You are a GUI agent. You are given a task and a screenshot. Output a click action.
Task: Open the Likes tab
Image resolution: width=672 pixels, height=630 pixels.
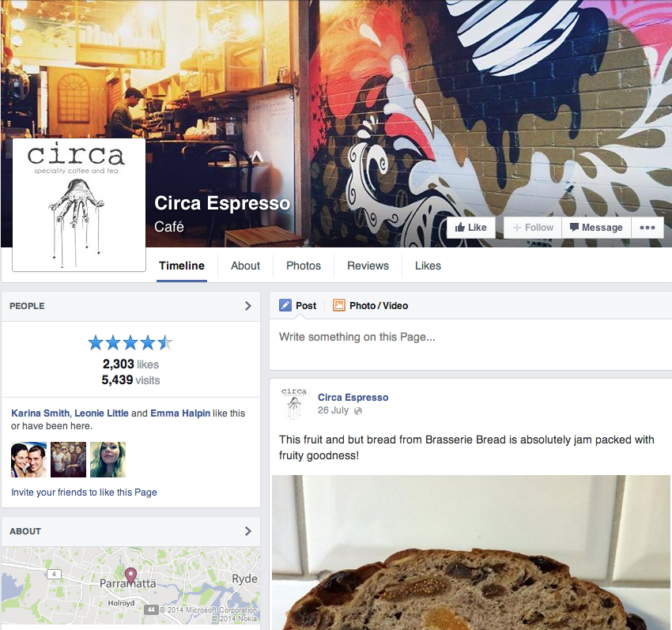[428, 266]
